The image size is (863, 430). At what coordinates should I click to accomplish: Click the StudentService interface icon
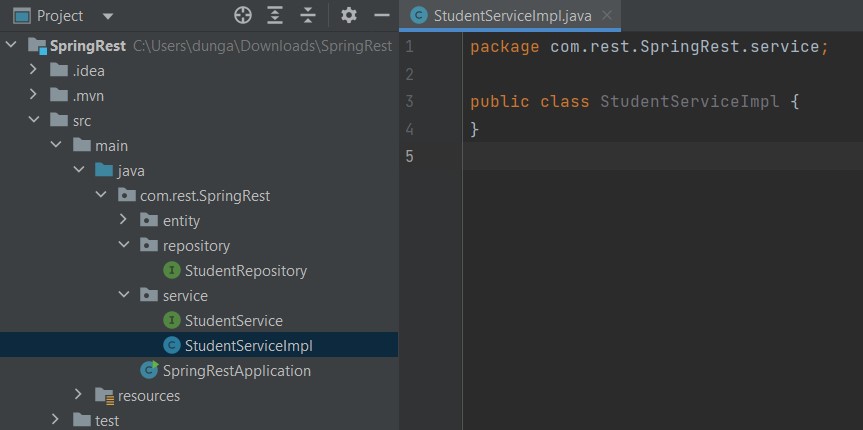tap(172, 321)
